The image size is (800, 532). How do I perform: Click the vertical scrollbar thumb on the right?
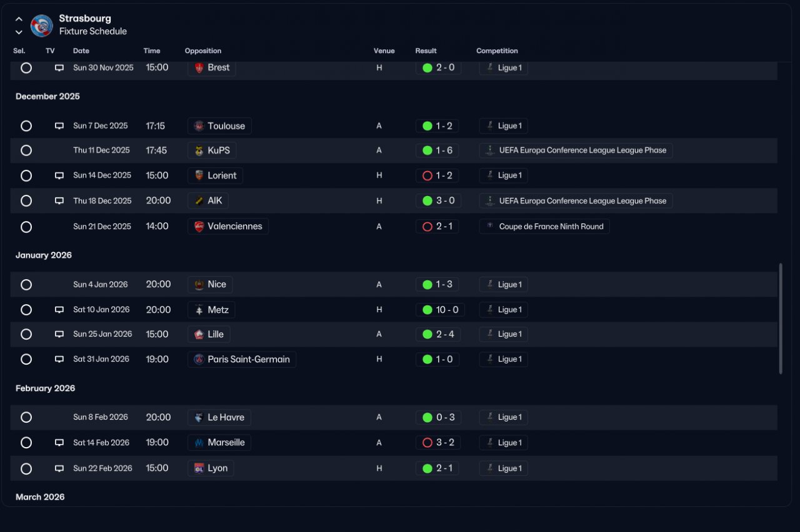(781, 318)
